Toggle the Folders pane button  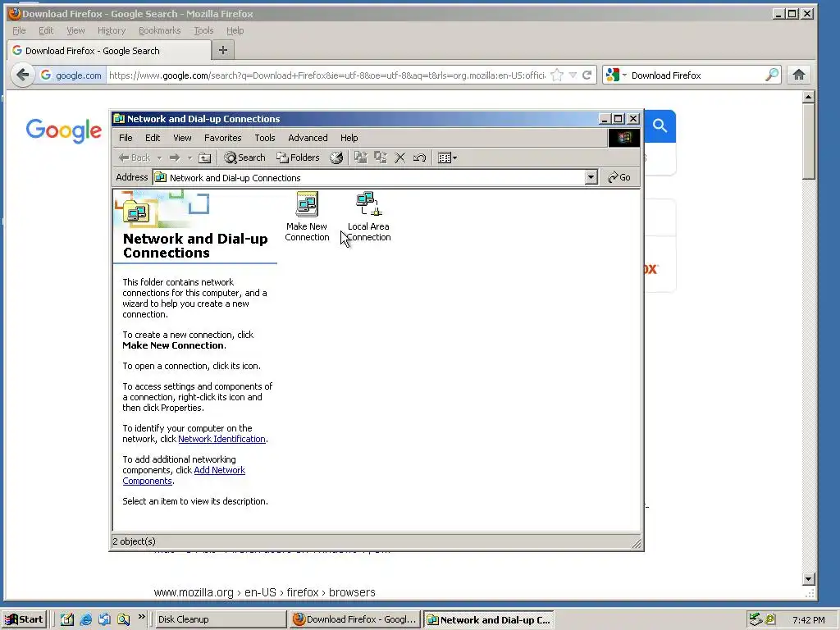point(298,157)
